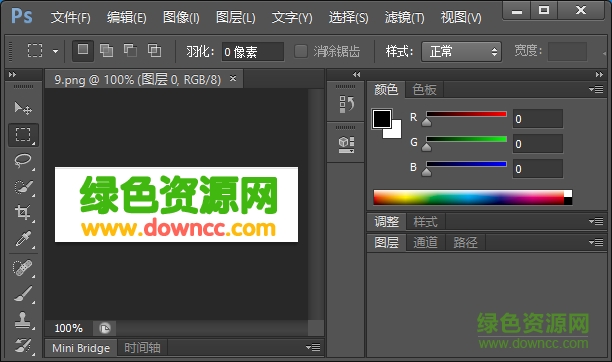Select the Move tool
Viewport: 612px width, 362px height.
click(23, 108)
